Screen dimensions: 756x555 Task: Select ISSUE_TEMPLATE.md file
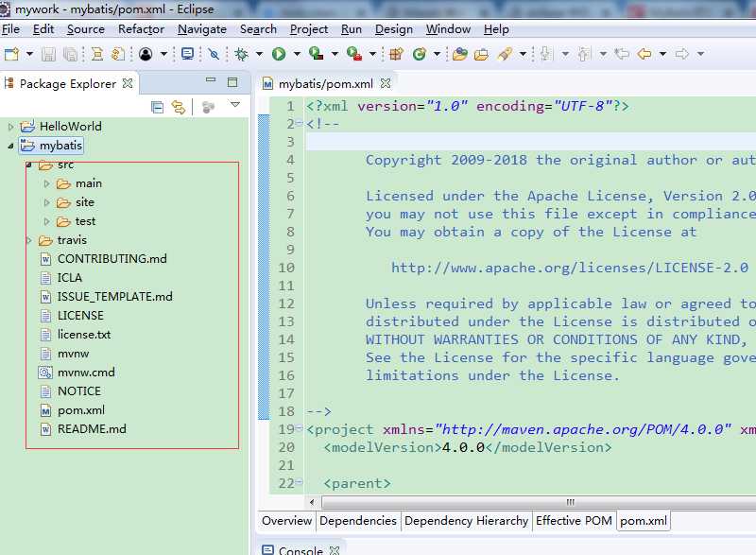(114, 297)
